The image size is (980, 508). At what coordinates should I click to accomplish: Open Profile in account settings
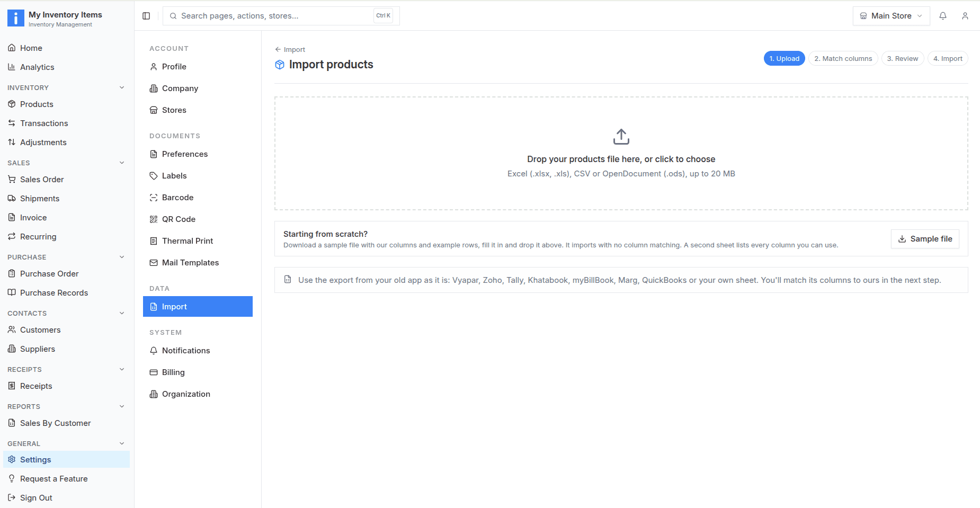coord(198,67)
